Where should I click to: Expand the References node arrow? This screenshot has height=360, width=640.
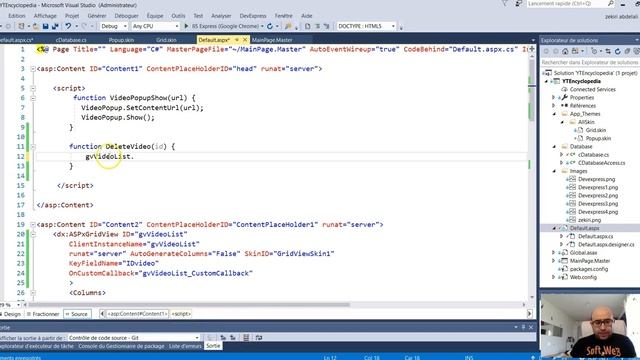click(x=554, y=106)
